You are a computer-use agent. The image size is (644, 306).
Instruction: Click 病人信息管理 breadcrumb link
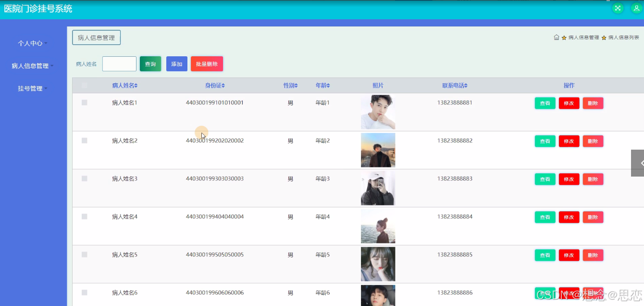coord(583,38)
